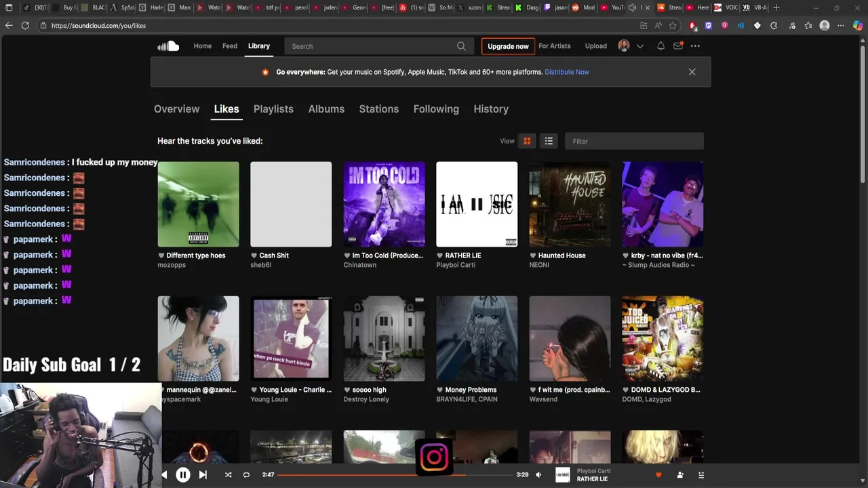Image resolution: width=868 pixels, height=488 pixels.
Task: Switch to the Overview tab
Action: (x=176, y=109)
